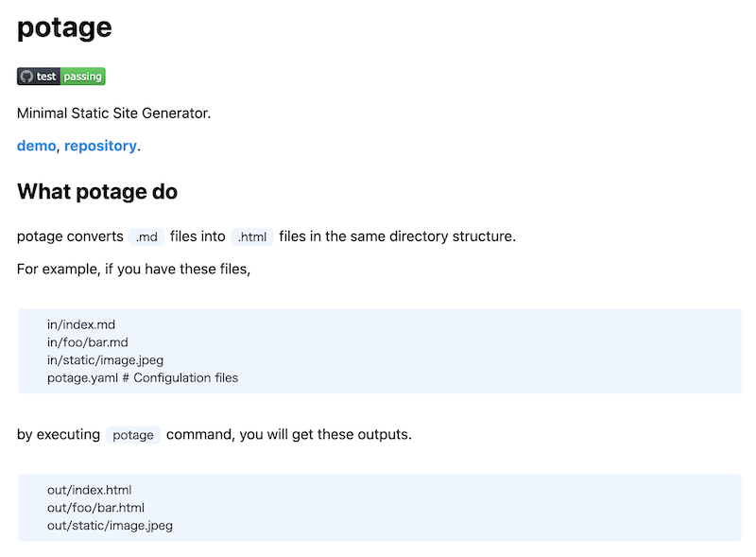Click the "in/index.md" line in code block
This screenshot has width=756, height=557.
pyautogui.click(x=81, y=324)
